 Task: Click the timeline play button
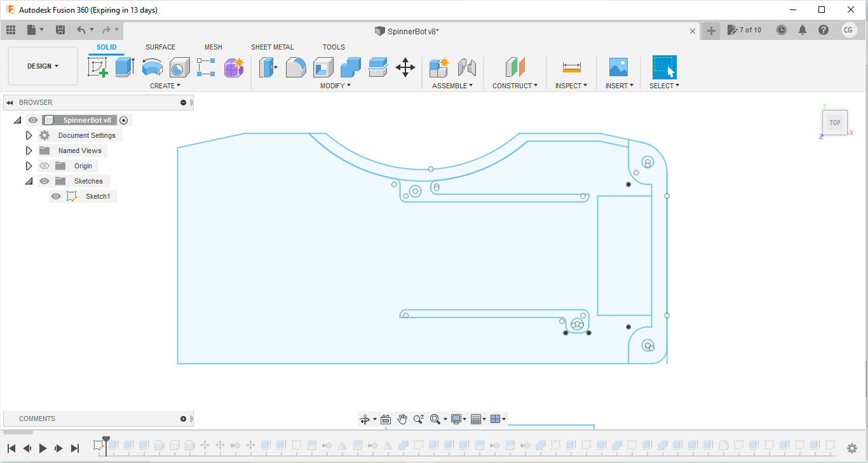tap(43, 448)
